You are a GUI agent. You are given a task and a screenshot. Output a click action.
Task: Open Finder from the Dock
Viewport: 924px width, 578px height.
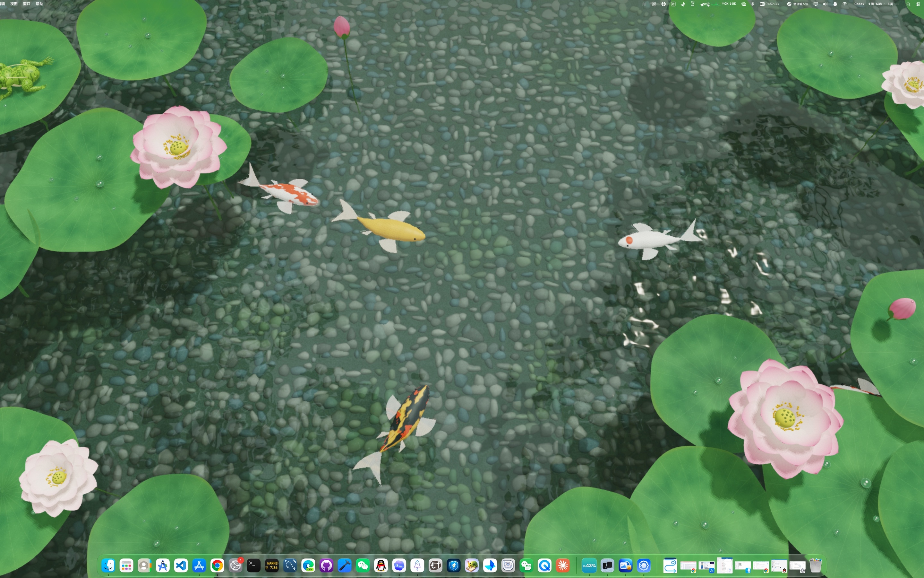pyautogui.click(x=108, y=565)
